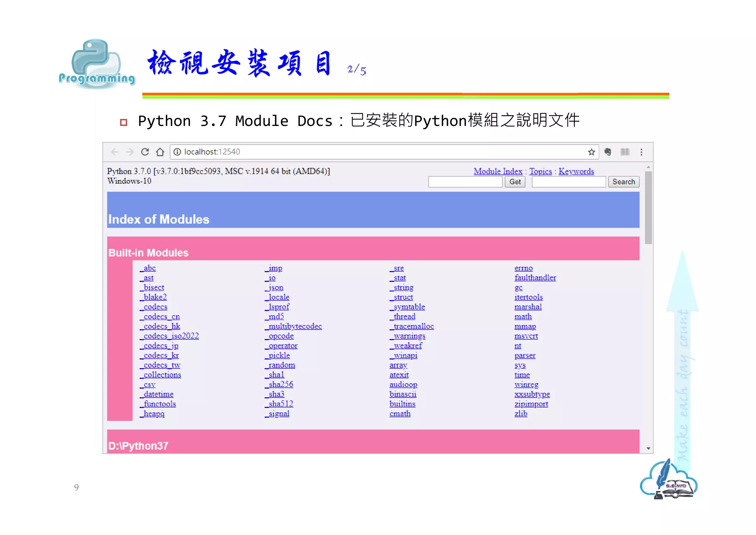Go to browser home page
Viewport: 756px width, 535px height.
pyautogui.click(x=160, y=152)
